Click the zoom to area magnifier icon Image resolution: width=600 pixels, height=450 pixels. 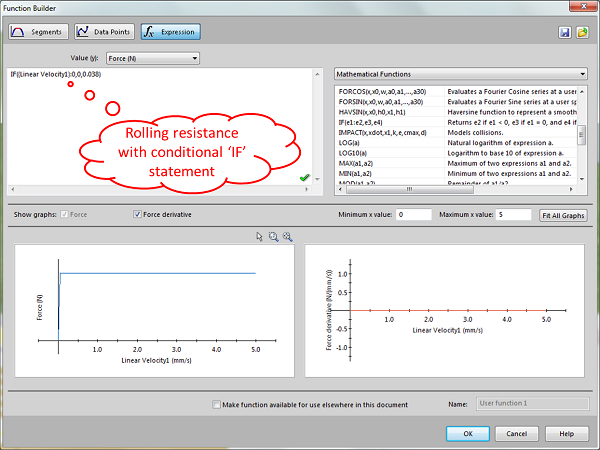273,236
